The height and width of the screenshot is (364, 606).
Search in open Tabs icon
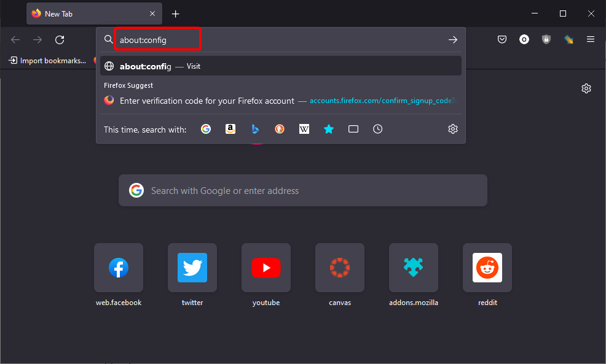(353, 129)
